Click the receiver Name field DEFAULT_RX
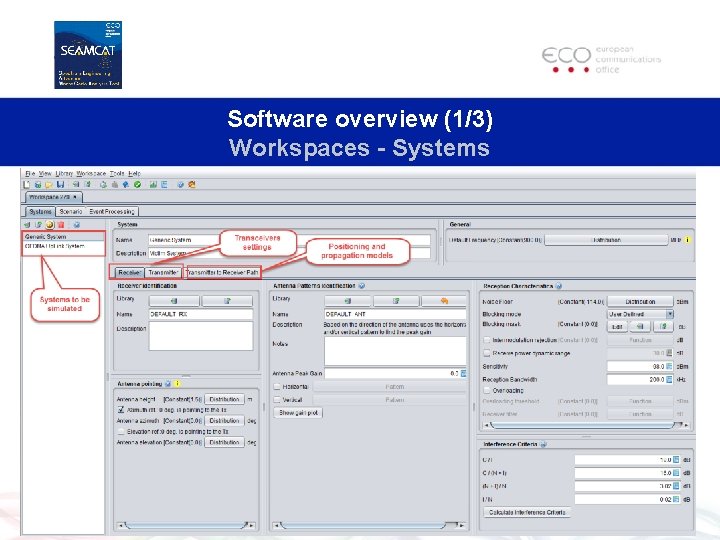Viewport: 720px width, 540px height. 201,314
